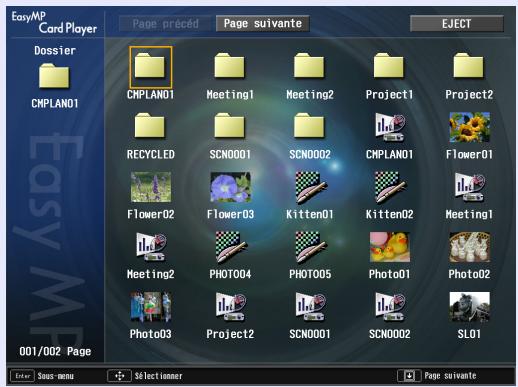518x387 pixels.
Task: Select the Flower03 blue flower thumbnail
Action: click(230, 187)
